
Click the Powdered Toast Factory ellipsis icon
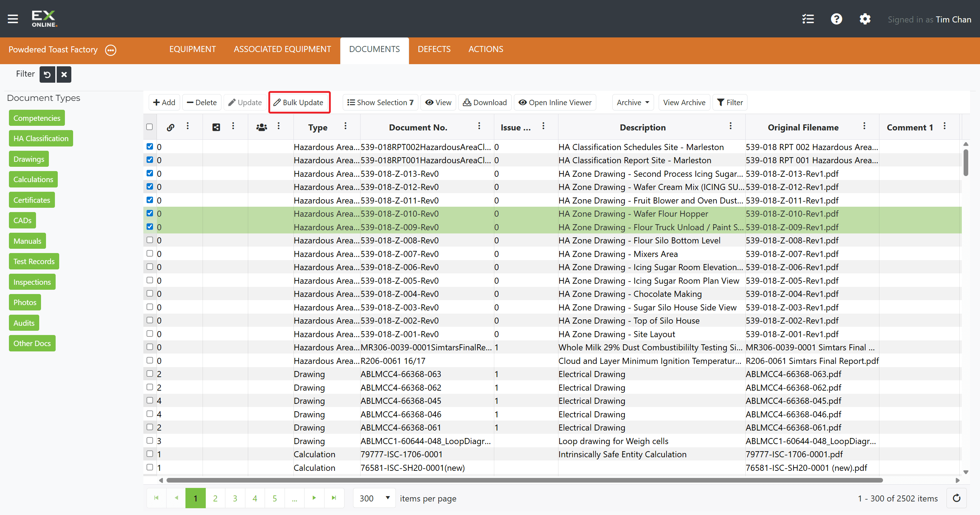pyautogui.click(x=111, y=50)
